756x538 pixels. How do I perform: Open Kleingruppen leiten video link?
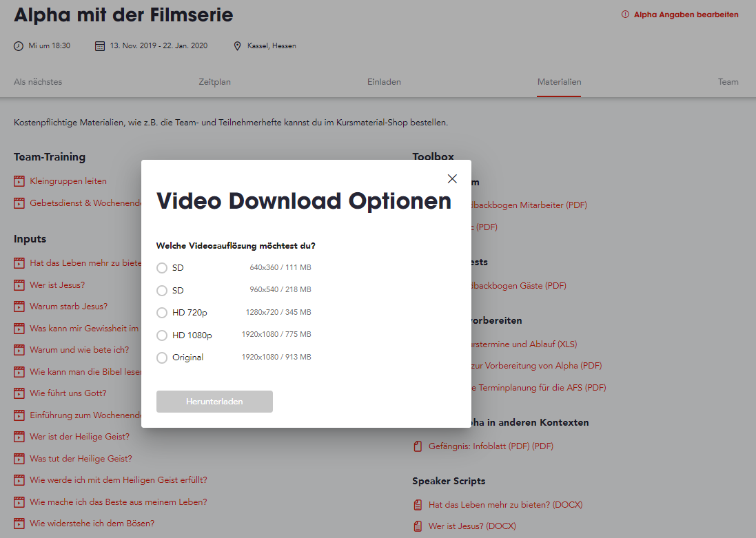click(68, 181)
